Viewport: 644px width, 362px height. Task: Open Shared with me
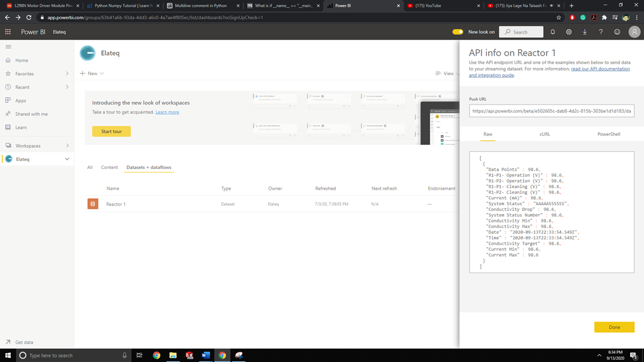[x=31, y=114]
